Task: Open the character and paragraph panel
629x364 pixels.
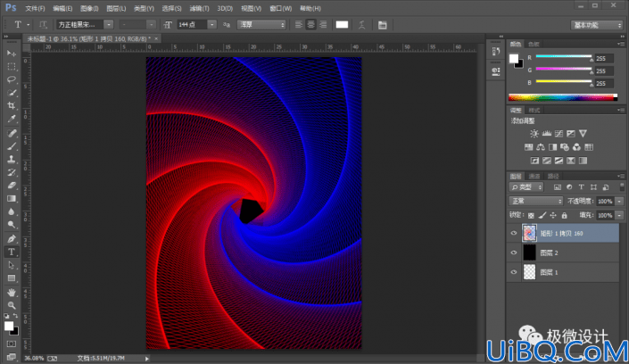Action: (x=382, y=25)
